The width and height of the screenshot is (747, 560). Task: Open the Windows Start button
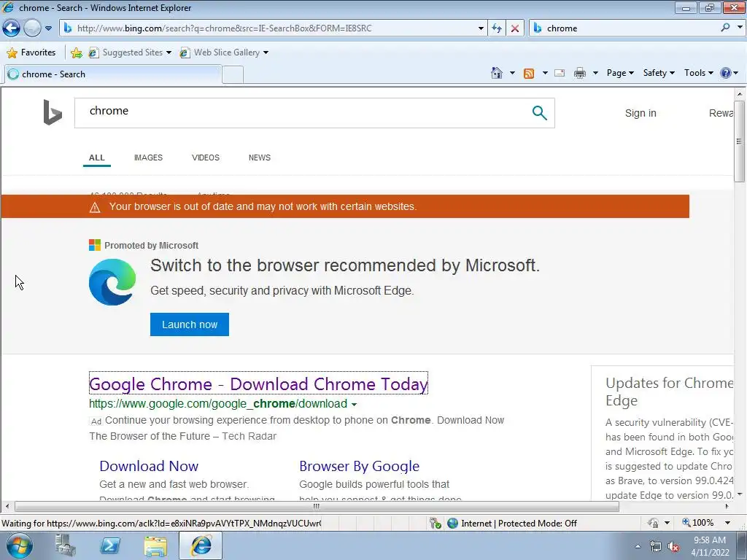pyautogui.click(x=19, y=545)
